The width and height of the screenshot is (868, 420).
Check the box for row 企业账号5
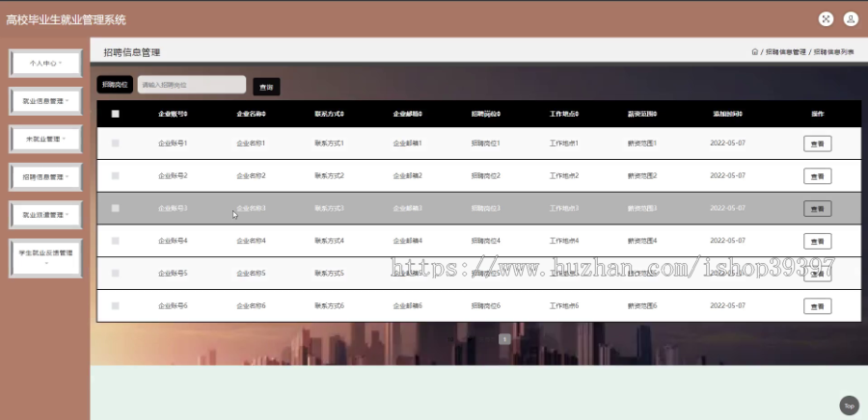tap(115, 273)
